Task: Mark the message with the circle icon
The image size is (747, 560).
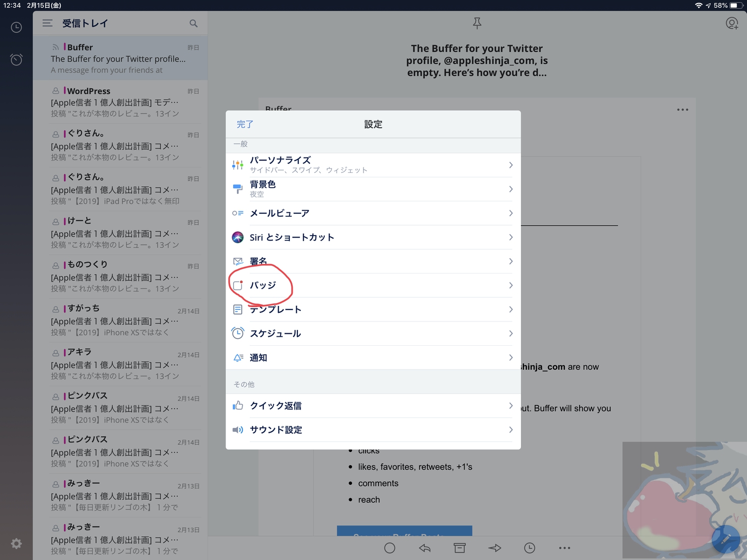Action: (x=390, y=548)
